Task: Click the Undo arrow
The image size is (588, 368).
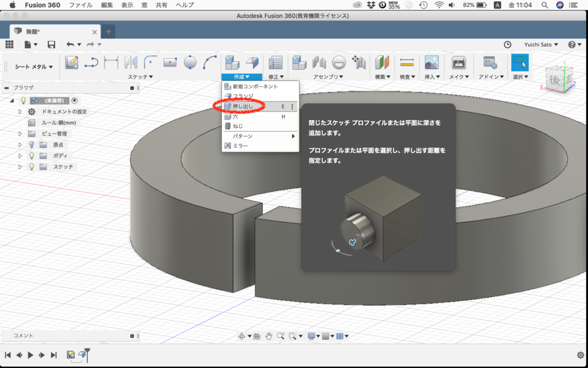Action: click(70, 44)
